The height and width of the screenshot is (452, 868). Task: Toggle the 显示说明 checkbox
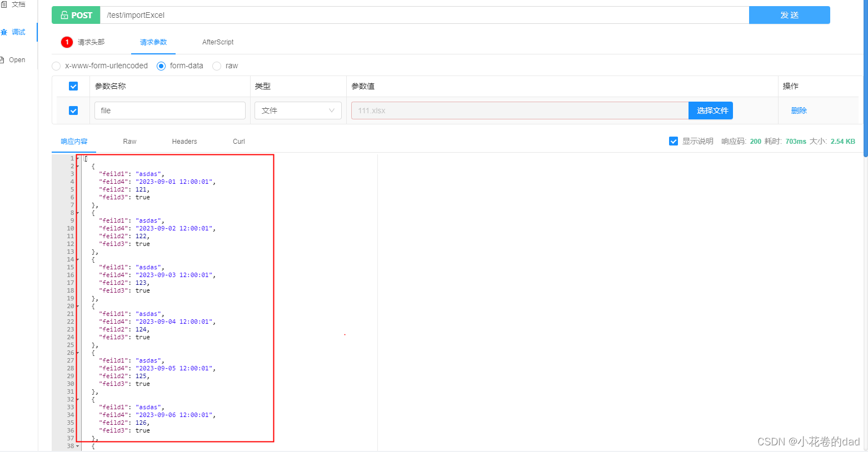pos(674,141)
